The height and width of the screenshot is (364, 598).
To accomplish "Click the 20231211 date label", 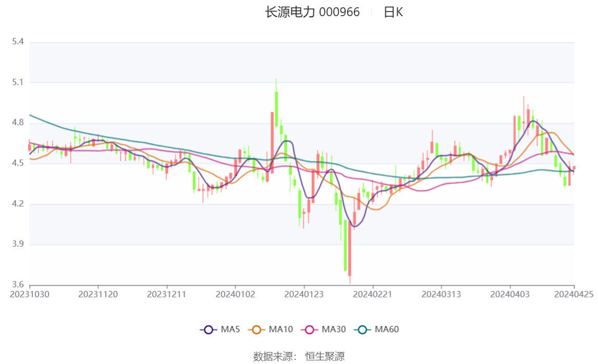I will coord(167,295).
